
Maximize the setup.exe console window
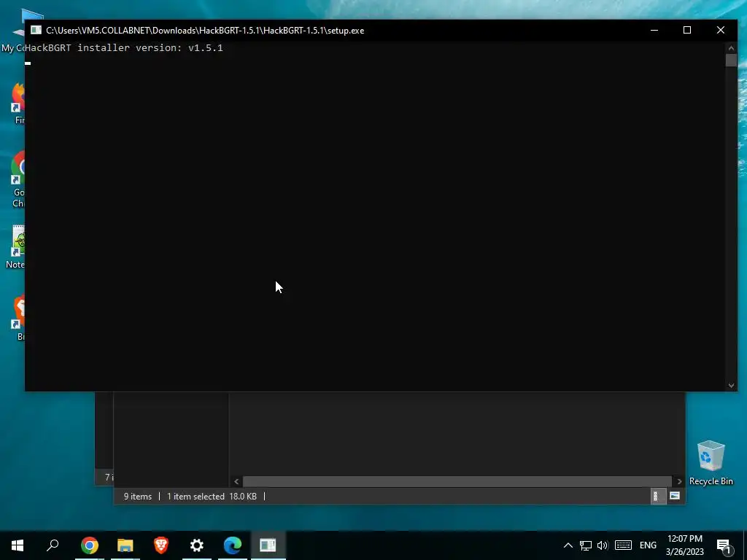687,30
